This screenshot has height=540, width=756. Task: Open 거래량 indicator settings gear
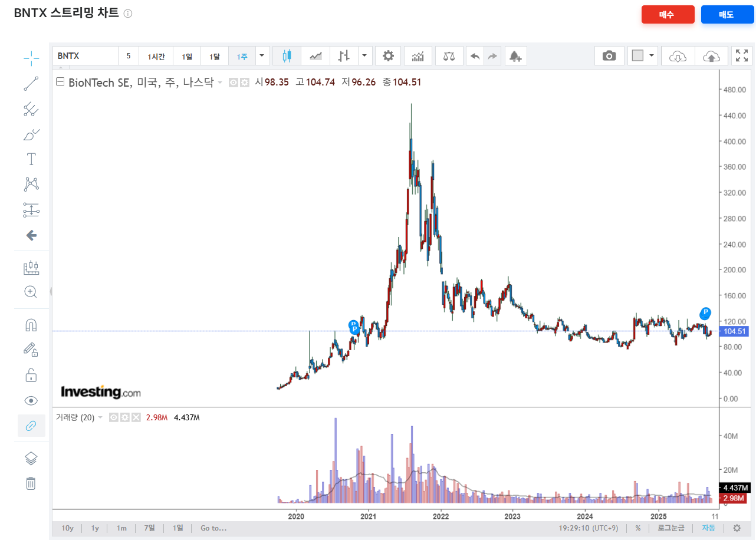pyautogui.click(x=125, y=417)
